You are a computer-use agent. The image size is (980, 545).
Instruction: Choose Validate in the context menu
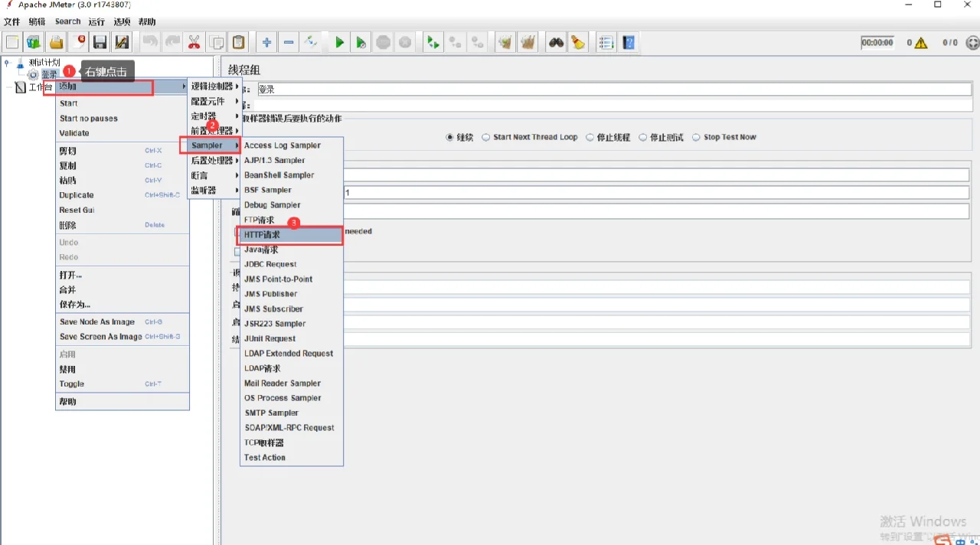point(122,133)
